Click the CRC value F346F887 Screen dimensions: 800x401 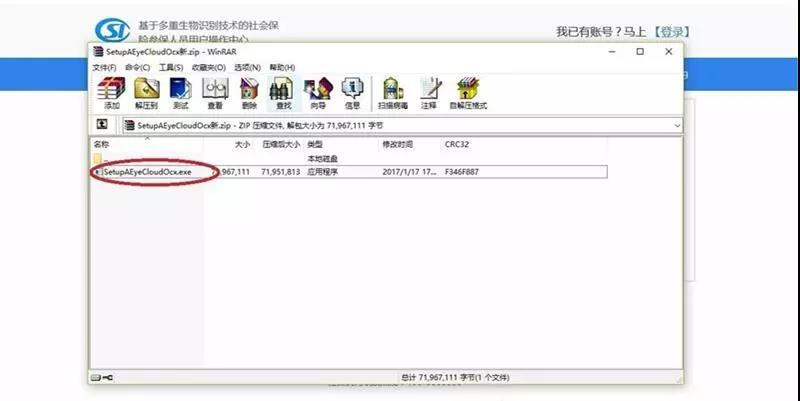coord(462,172)
